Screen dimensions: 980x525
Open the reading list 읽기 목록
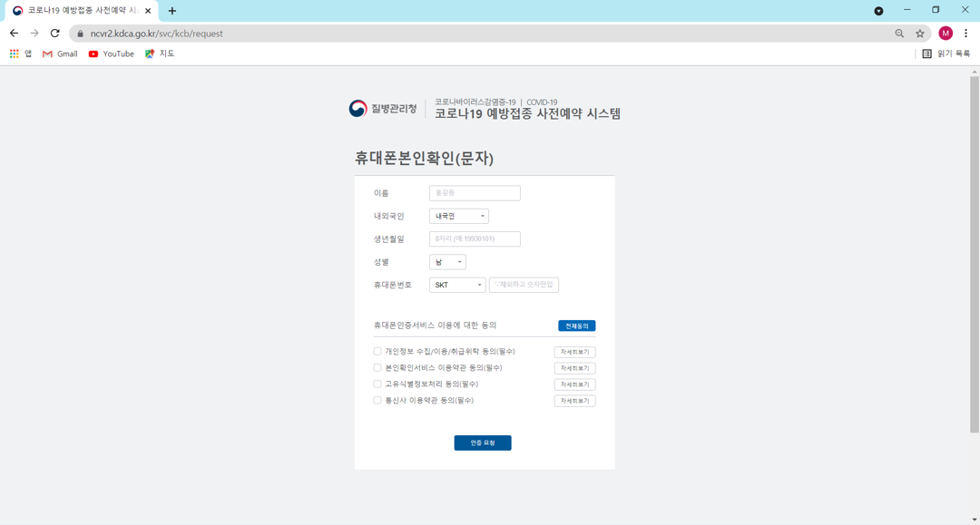946,53
